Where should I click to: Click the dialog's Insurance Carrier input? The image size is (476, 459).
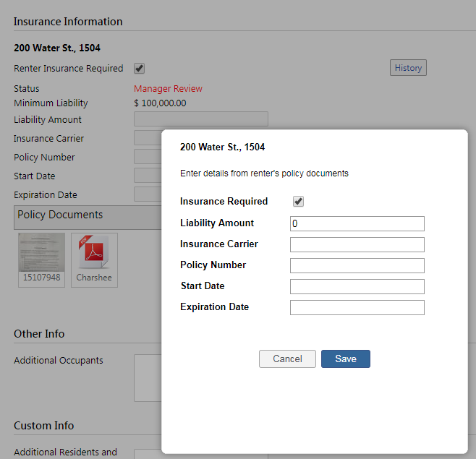pyautogui.click(x=357, y=245)
